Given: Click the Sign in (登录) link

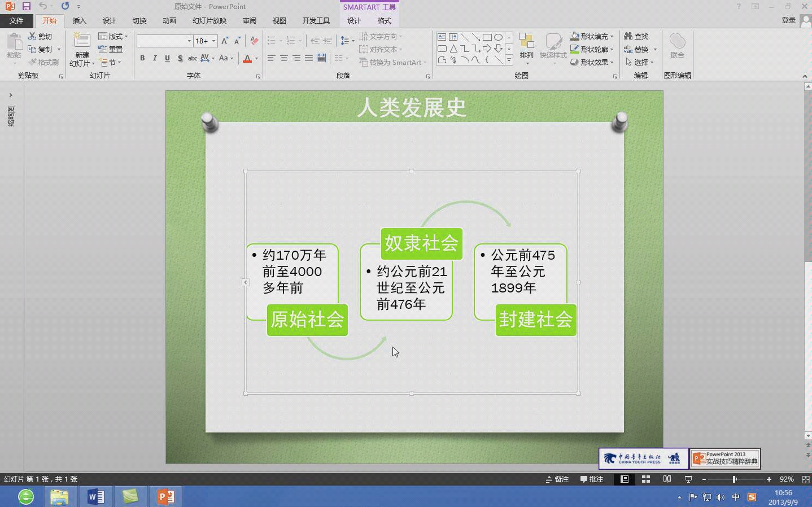Looking at the screenshot, I should coord(789,20).
